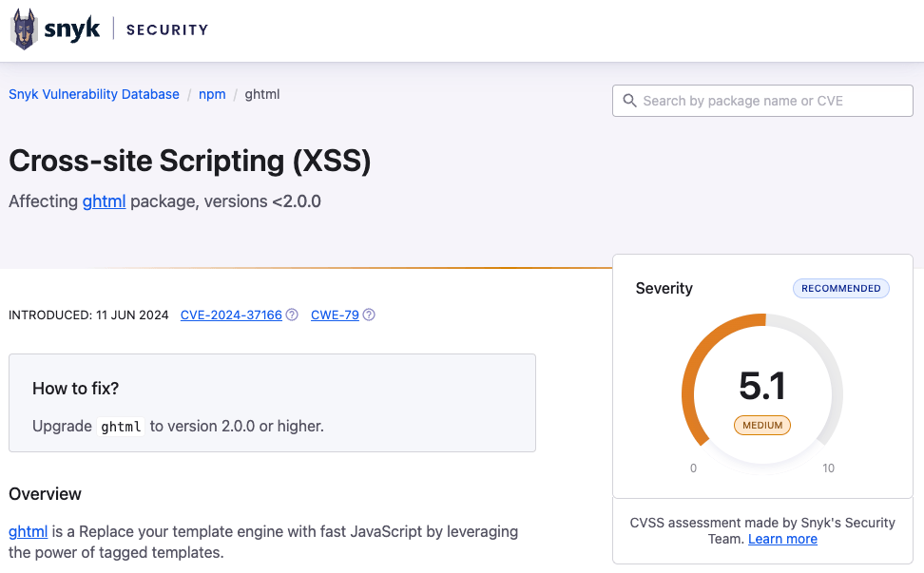
Task: Open the ghtml link in Overview
Action: (29, 531)
